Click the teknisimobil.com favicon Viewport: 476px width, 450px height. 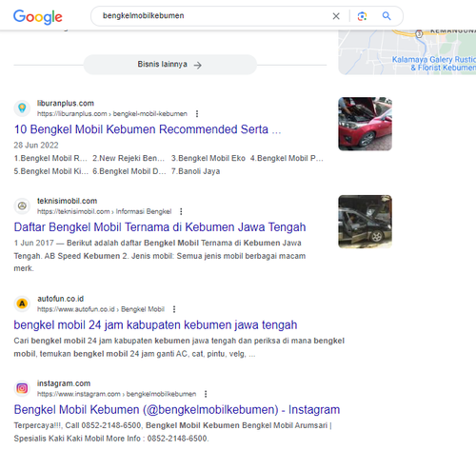22,205
